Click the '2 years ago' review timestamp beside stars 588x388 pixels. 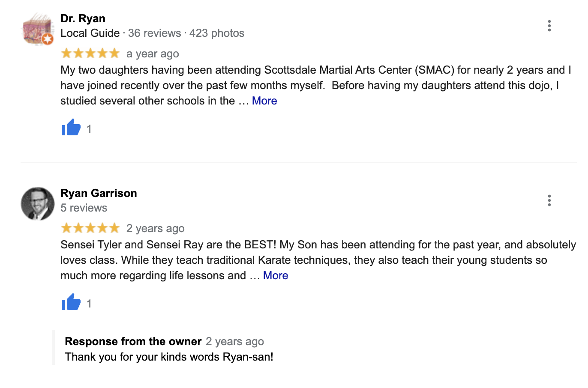tap(156, 229)
